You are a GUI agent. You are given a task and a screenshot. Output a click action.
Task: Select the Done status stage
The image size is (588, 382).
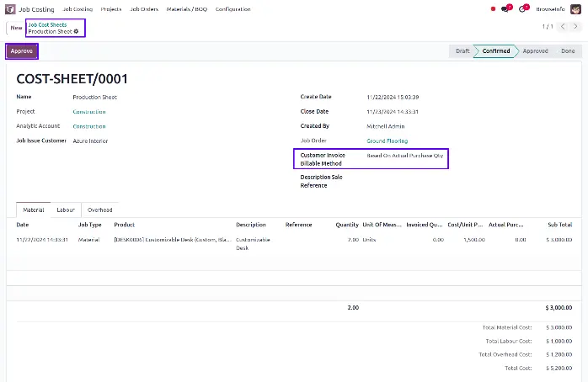pos(568,51)
